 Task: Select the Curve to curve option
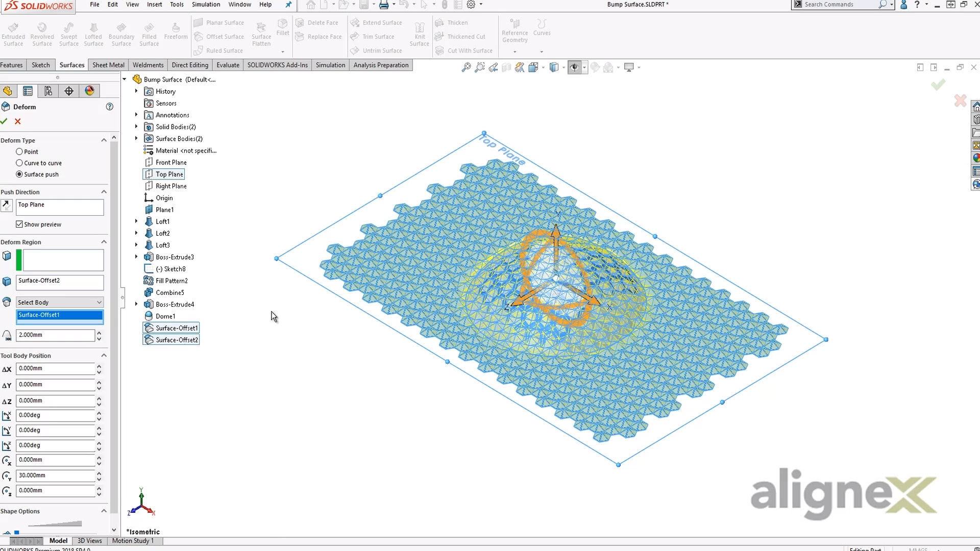coord(20,163)
